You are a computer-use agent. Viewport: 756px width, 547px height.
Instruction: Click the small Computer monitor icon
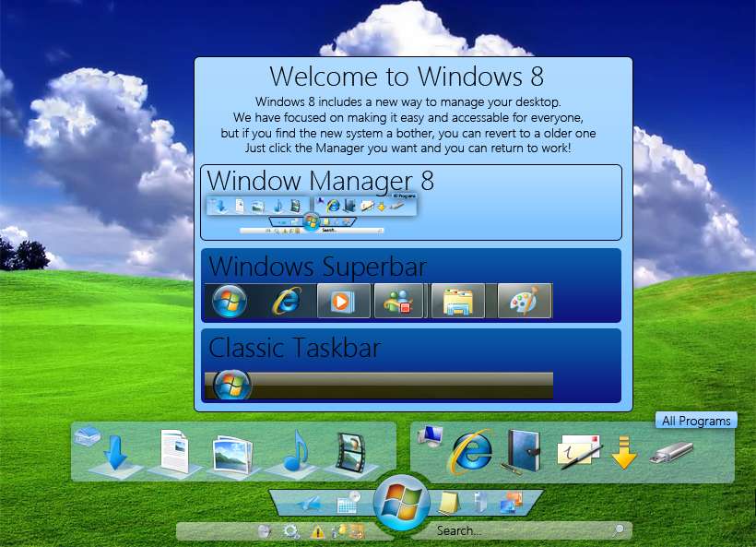[430, 436]
